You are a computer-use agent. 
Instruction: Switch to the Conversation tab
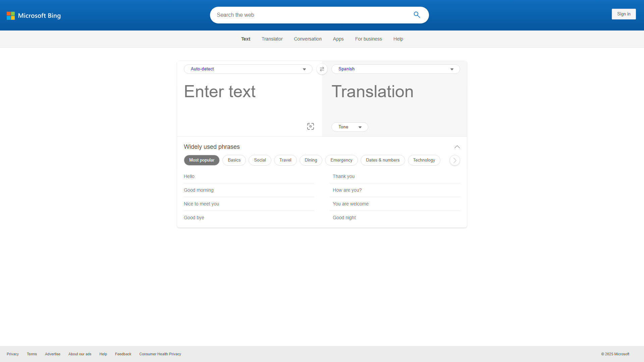[x=308, y=39]
